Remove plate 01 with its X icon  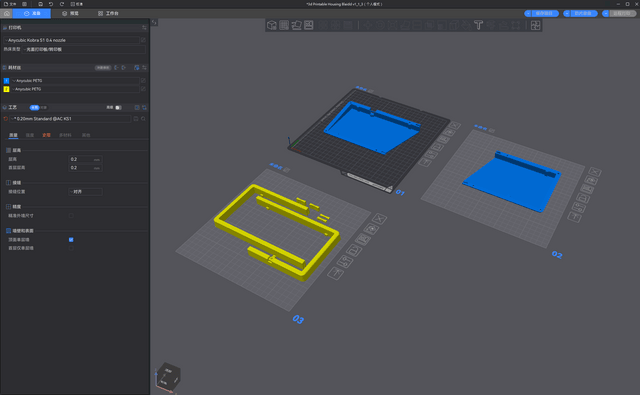455,126
